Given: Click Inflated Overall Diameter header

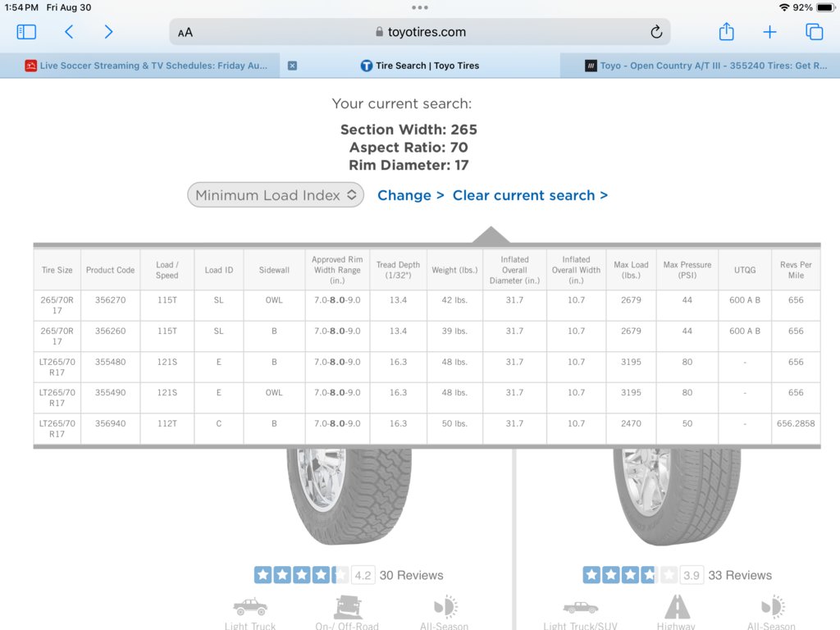Looking at the screenshot, I should tap(515, 270).
